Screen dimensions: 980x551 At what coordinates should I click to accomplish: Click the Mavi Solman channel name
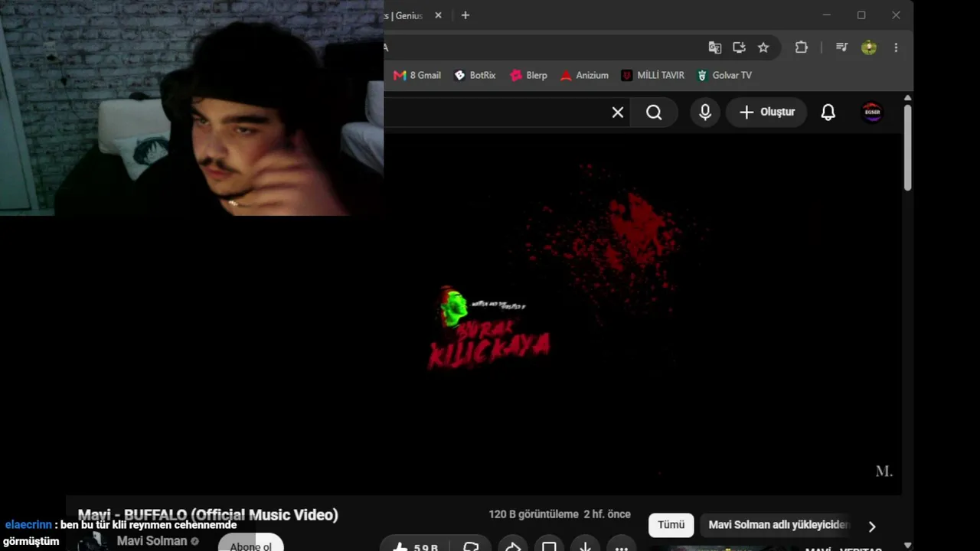pyautogui.click(x=152, y=541)
